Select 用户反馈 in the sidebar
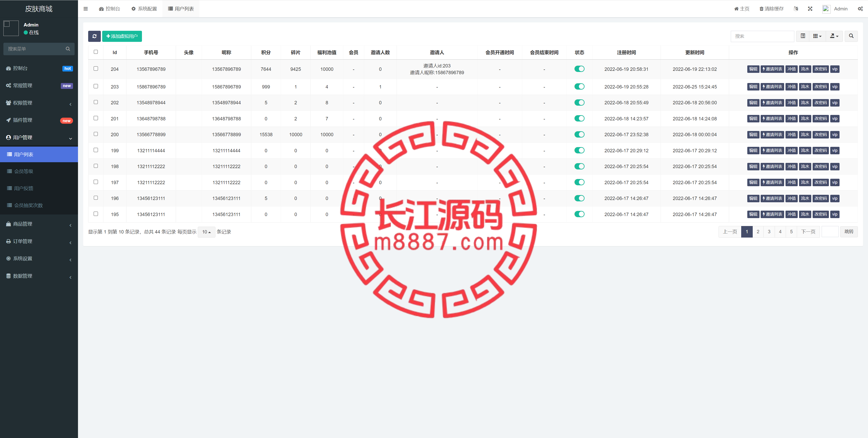868x438 pixels. point(39,188)
